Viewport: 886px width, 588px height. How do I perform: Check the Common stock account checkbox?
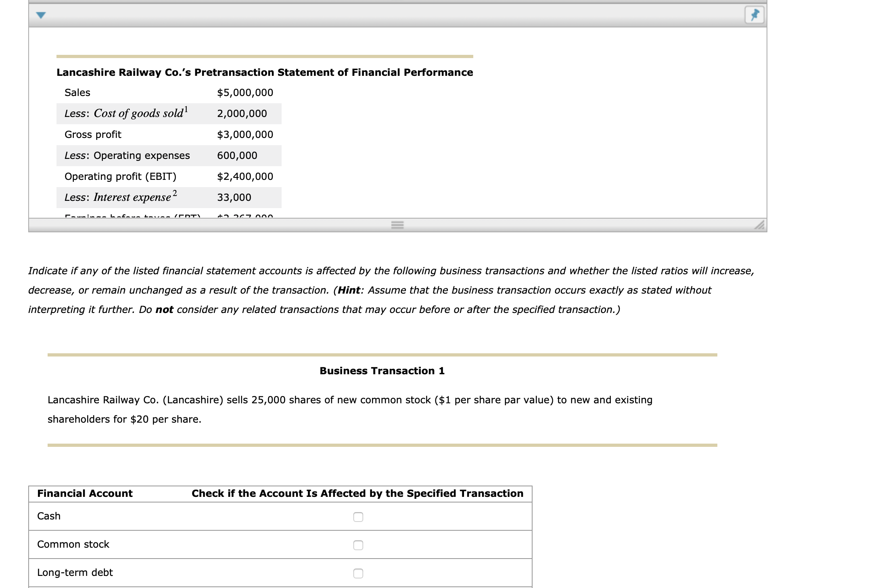[358, 545]
